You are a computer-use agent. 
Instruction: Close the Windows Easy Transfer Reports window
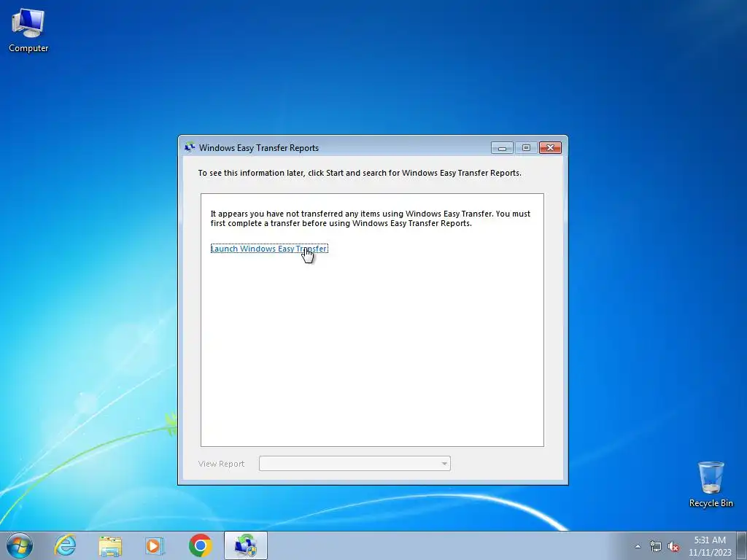550,148
